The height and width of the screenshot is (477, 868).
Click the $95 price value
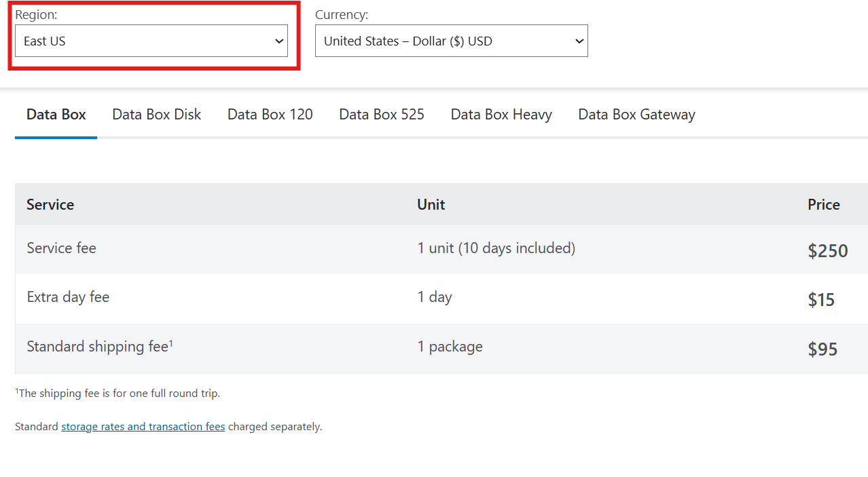822,349
